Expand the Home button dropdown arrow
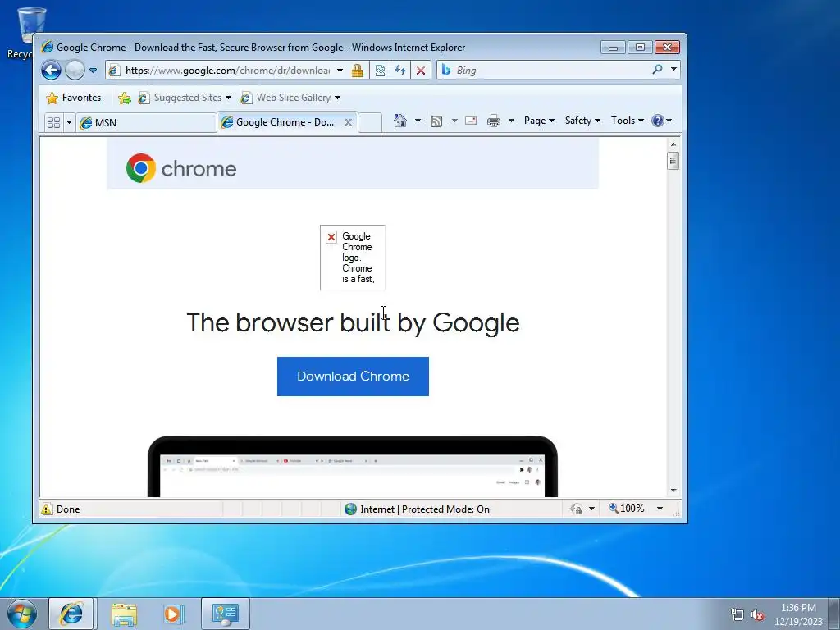The width and height of the screenshot is (840, 630). [418, 121]
